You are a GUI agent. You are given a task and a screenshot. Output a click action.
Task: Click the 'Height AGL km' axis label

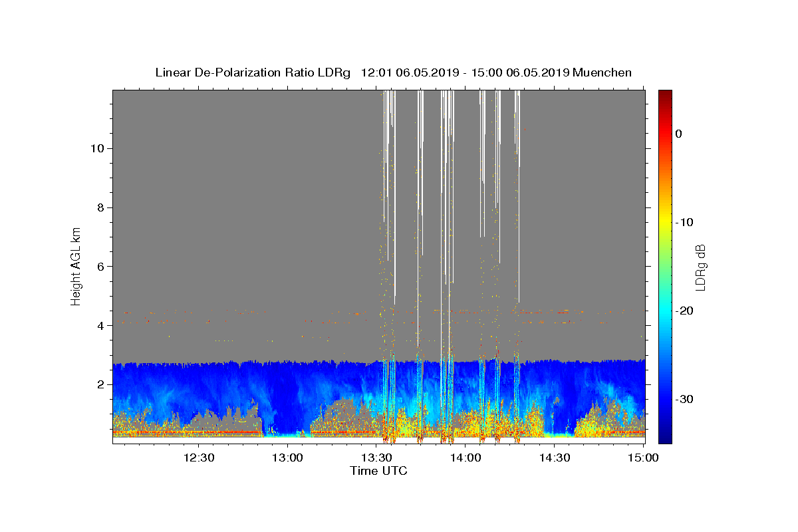coord(76,266)
